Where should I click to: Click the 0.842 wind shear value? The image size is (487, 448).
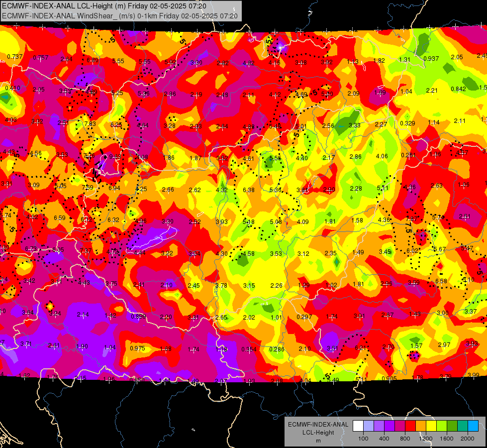(458, 89)
